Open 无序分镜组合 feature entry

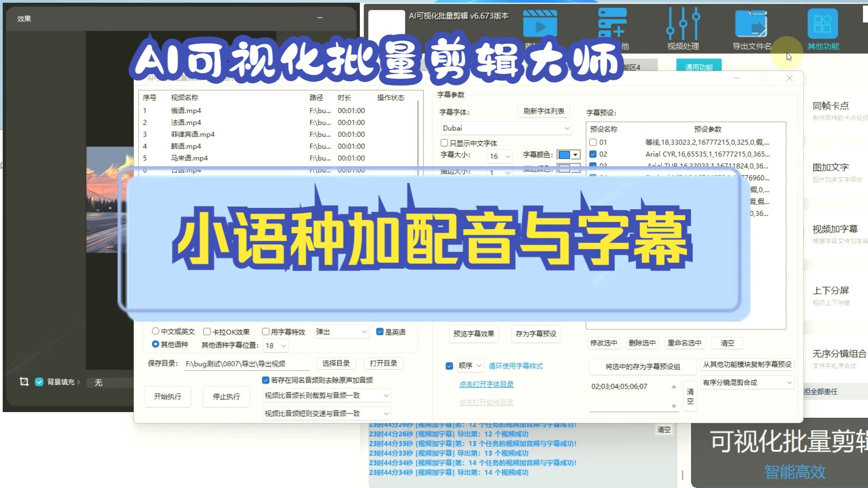click(839, 354)
